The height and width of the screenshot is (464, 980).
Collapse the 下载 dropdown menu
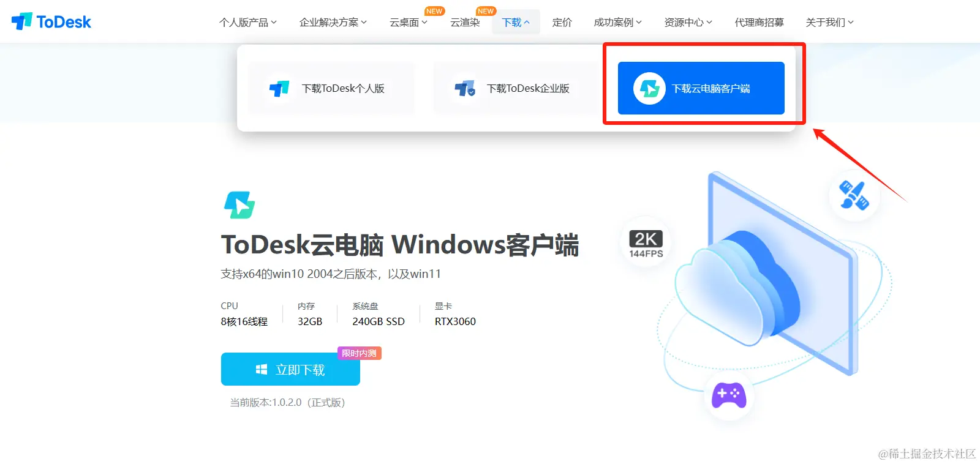tap(516, 23)
